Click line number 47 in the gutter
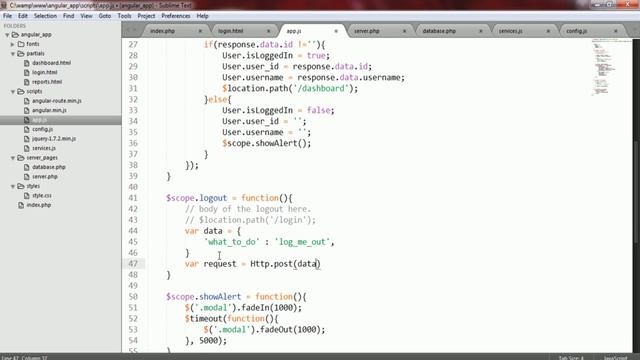 click(133, 264)
